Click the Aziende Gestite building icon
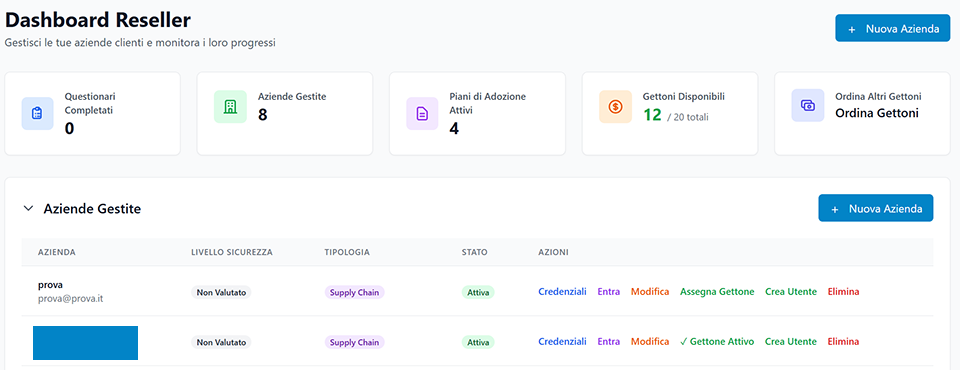Screen dimensions: 960x370 pos(230,107)
